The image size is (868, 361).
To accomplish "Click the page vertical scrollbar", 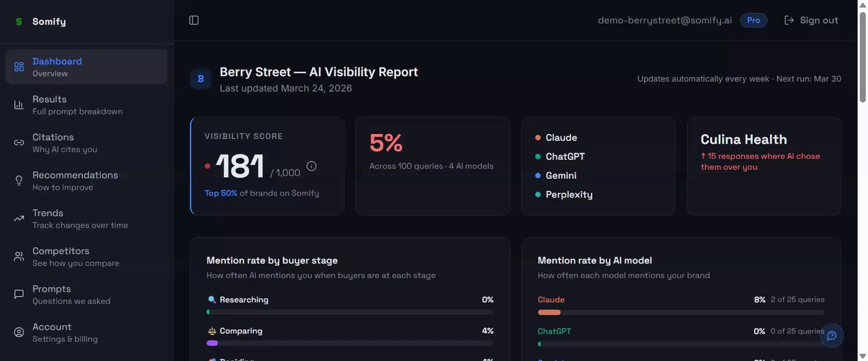I will click(x=863, y=180).
